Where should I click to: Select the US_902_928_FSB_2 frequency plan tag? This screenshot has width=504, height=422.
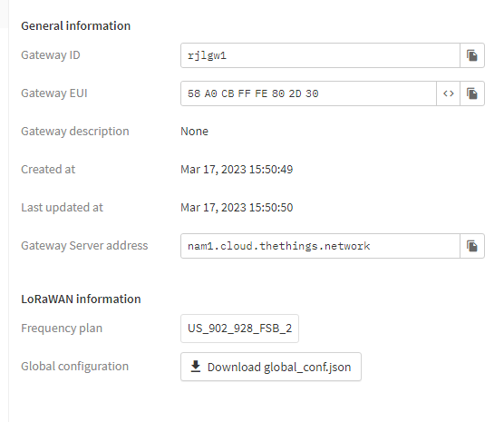[x=239, y=329]
